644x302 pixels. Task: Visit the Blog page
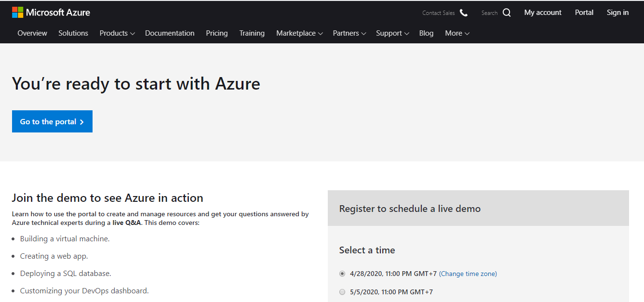click(426, 33)
